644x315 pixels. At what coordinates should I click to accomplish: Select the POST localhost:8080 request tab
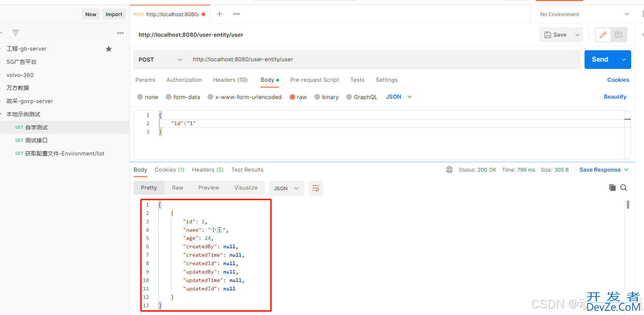(x=170, y=14)
